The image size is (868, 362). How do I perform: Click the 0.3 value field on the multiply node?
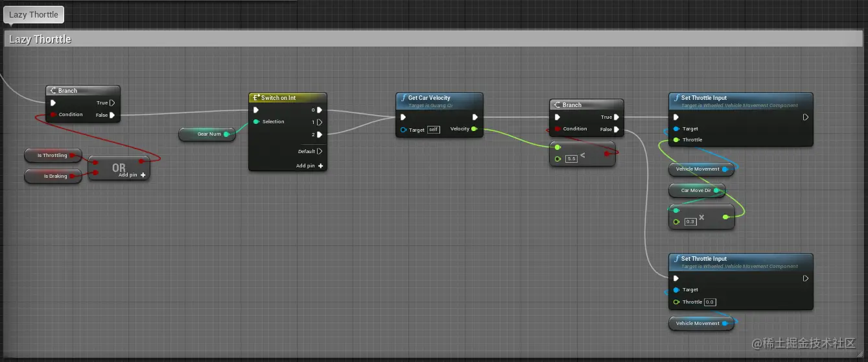click(x=690, y=222)
